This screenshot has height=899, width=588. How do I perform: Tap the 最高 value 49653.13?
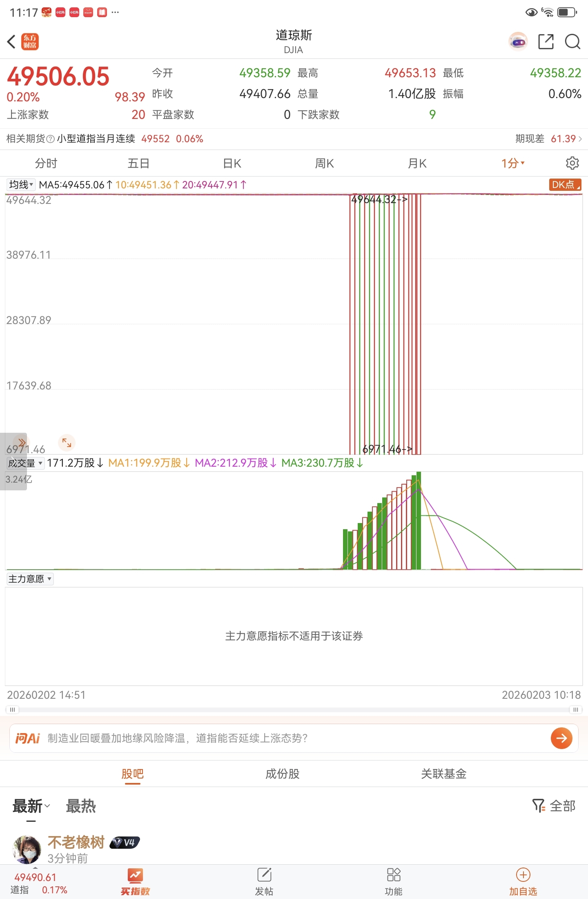click(x=410, y=73)
